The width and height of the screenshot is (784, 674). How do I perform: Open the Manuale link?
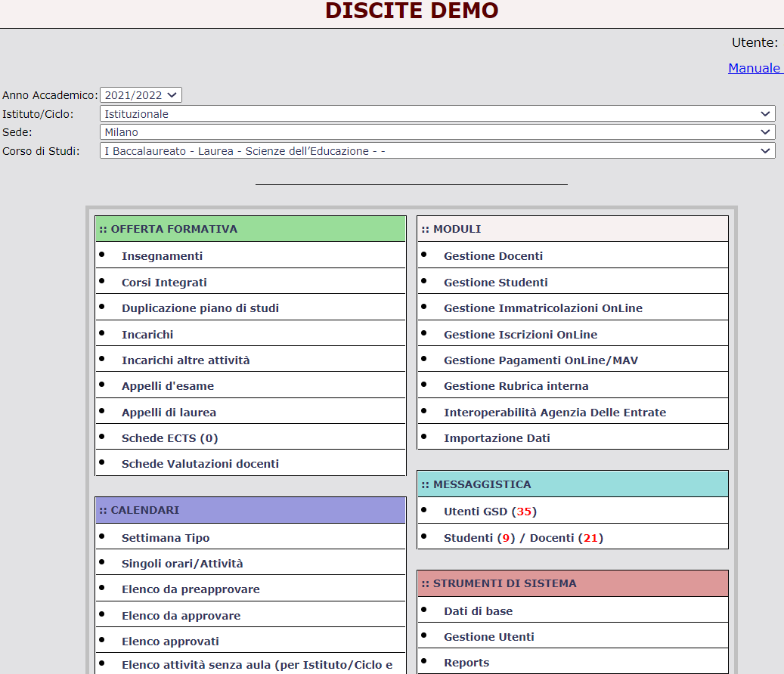pos(754,68)
